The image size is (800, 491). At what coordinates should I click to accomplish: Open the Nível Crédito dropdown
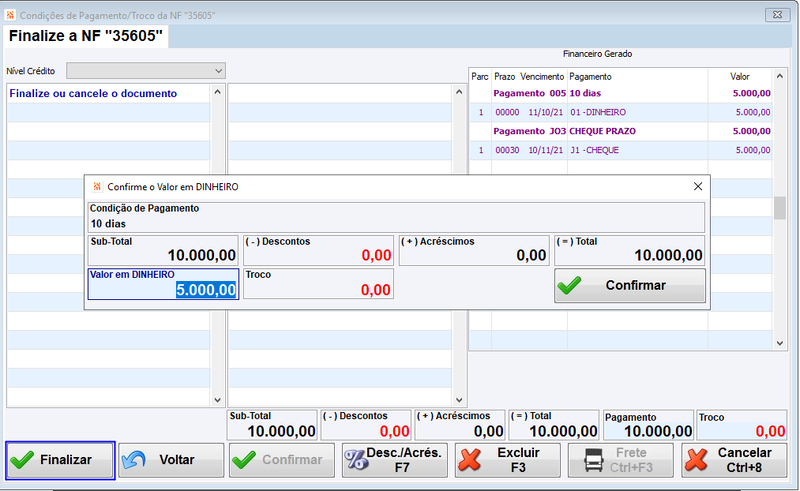coord(146,71)
